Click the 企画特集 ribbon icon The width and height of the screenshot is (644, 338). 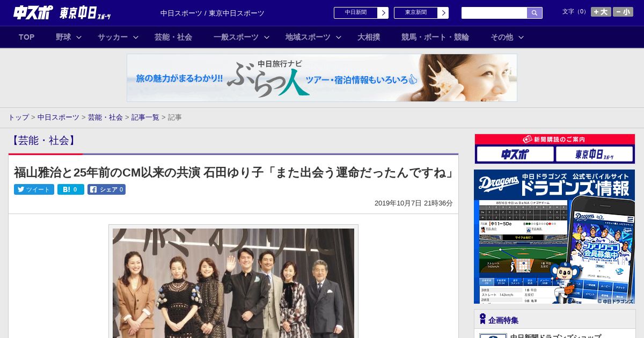[482, 319]
